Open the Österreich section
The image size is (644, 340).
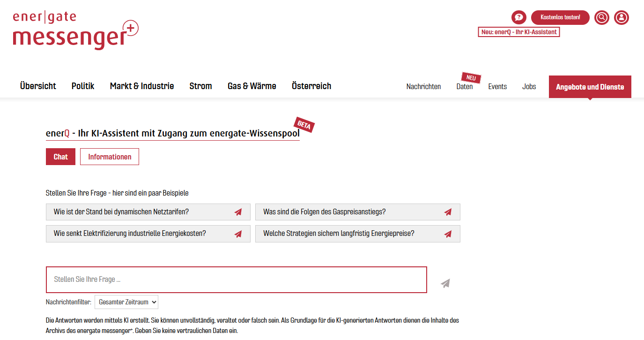(x=311, y=86)
